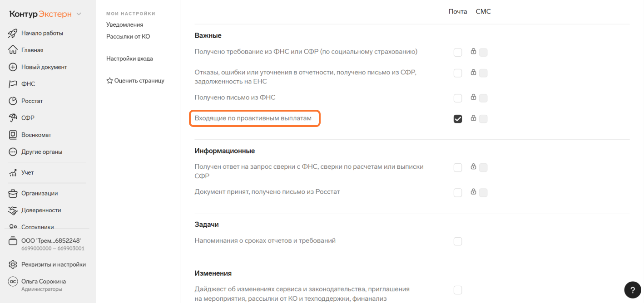Check Почта for Напоминания о сроках отчетов
This screenshot has height=303, width=644.
point(458,241)
